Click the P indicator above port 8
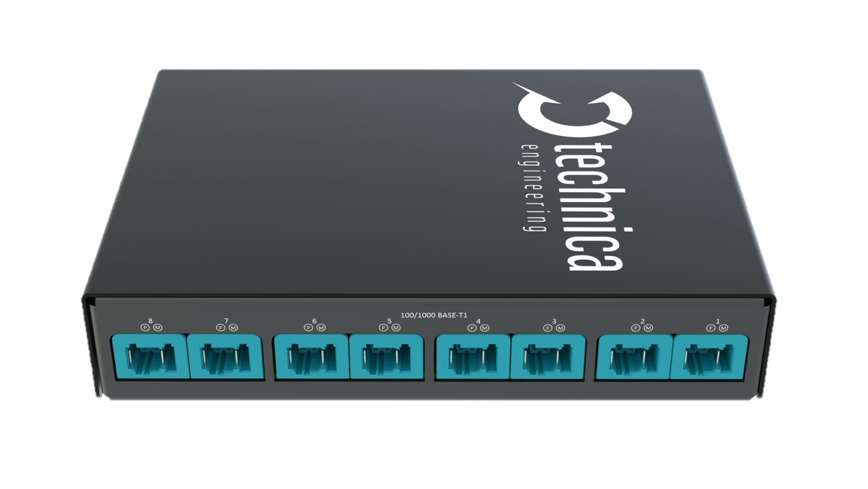Image resolution: width=868 pixels, height=489 pixels. (145, 327)
